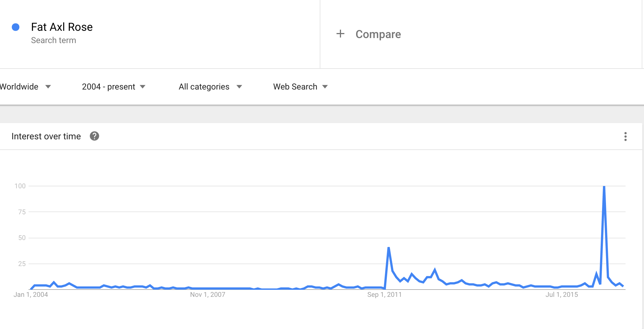
Task: Click the Sep 1, 2011 axis label
Action: 384,295
